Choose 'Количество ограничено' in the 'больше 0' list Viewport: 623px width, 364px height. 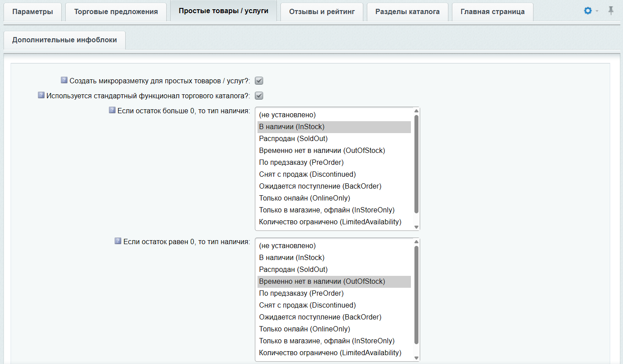[334, 222]
